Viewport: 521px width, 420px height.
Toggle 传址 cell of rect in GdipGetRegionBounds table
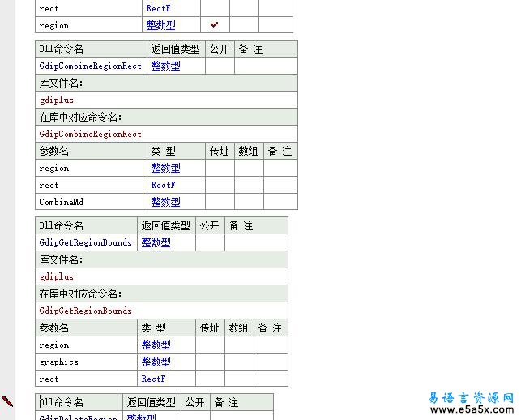(x=211, y=379)
